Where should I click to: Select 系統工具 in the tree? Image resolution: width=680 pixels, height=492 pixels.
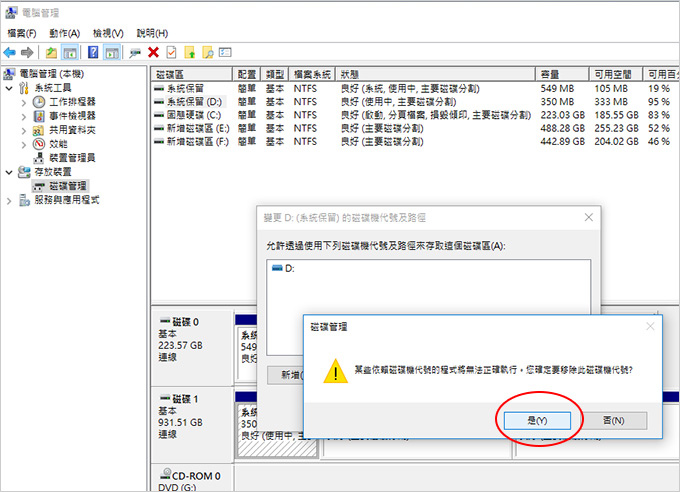[53, 88]
